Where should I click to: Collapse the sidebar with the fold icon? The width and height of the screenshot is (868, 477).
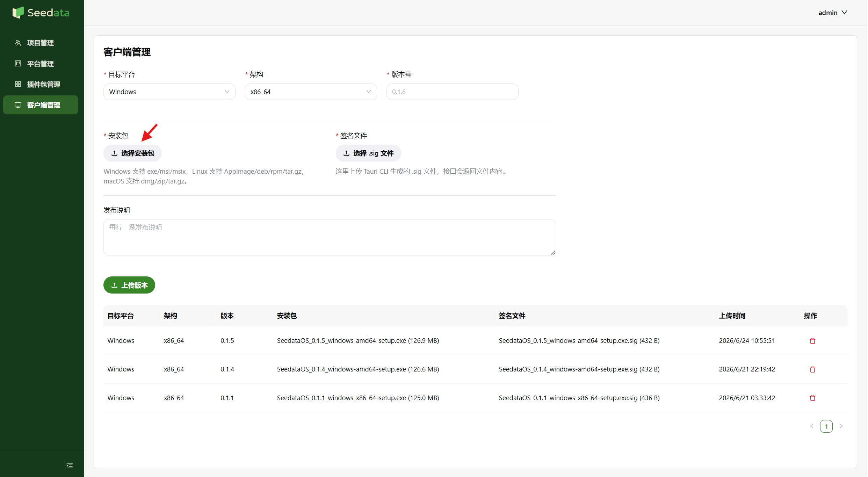pyautogui.click(x=70, y=465)
